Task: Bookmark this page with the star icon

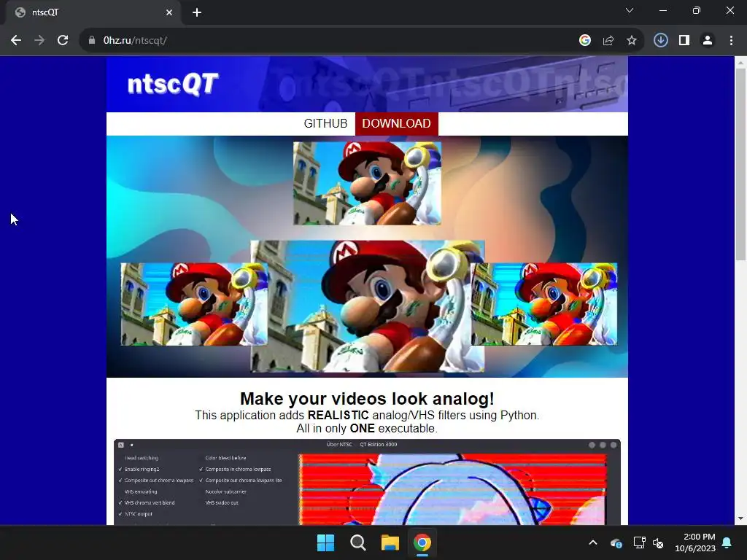Action: (632, 41)
